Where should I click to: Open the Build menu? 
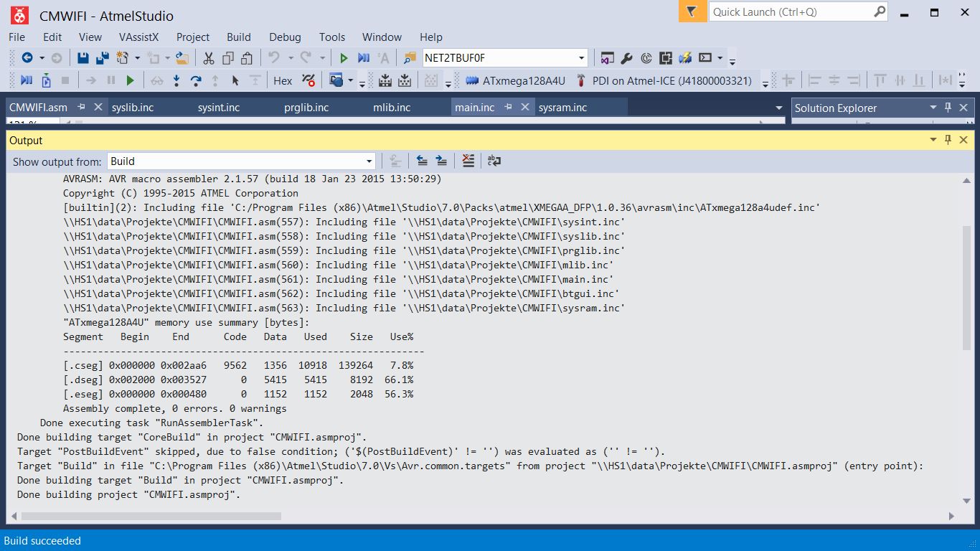(239, 37)
